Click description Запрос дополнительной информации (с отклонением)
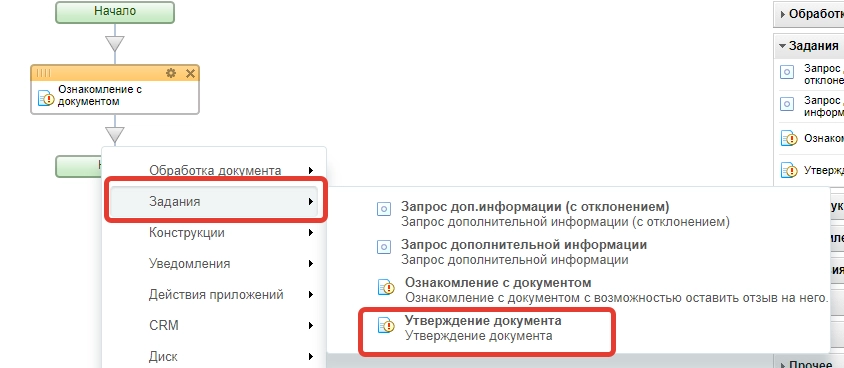Screen dimensions: 844x368 [x=565, y=222]
